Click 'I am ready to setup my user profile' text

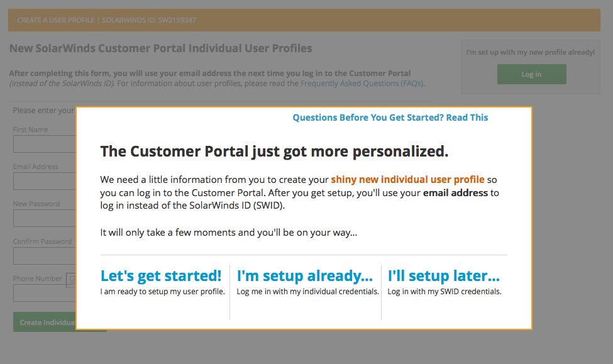[x=163, y=292]
